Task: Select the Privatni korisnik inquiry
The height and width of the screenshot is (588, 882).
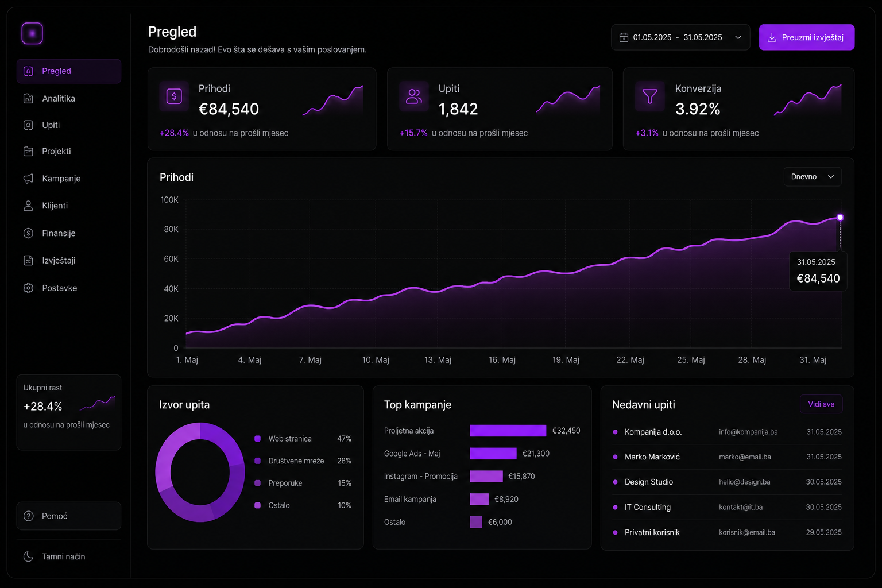Action: (727, 532)
